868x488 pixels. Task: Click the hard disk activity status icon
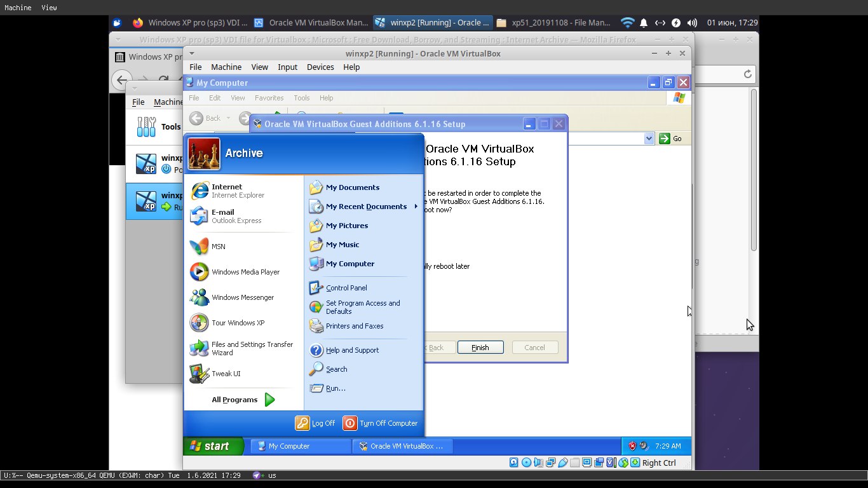[x=514, y=463]
